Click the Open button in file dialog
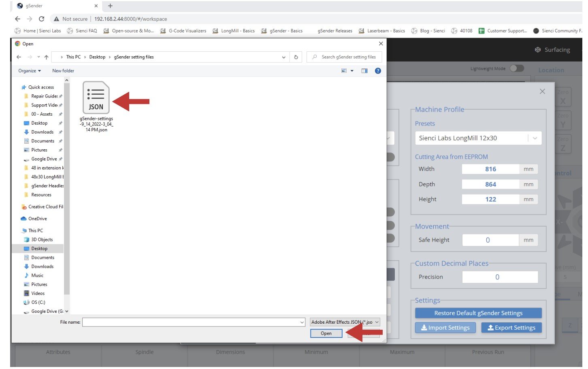 326,333
